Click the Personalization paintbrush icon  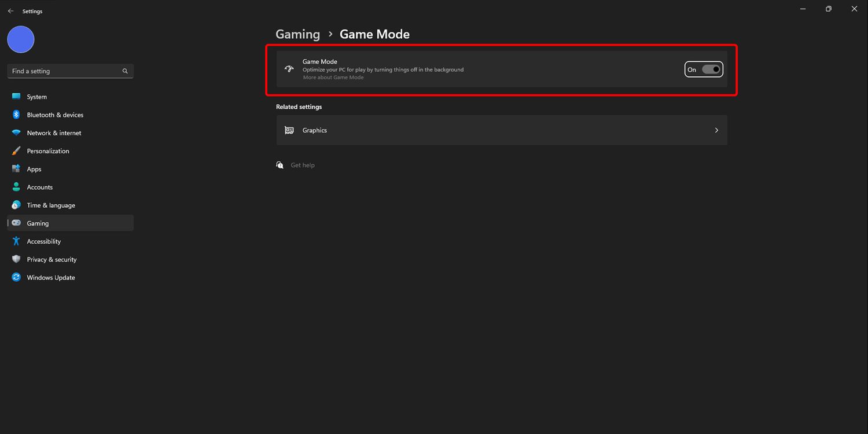16,151
